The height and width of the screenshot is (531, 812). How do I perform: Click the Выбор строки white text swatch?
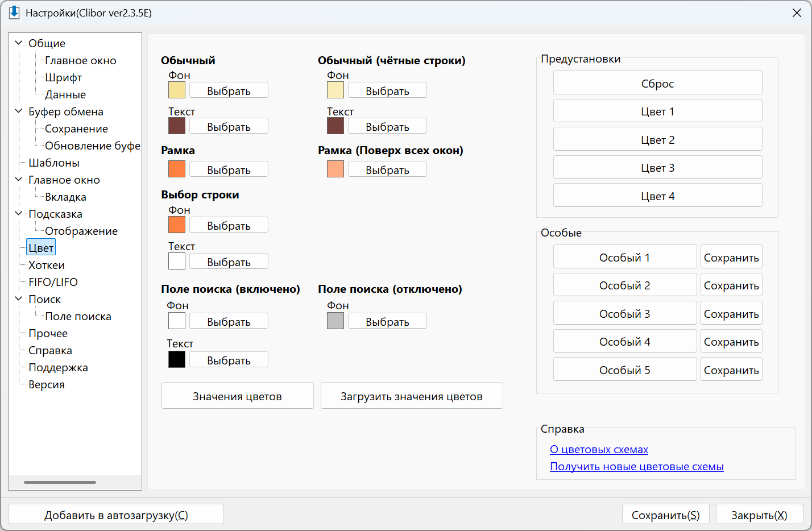click(177, 261)
